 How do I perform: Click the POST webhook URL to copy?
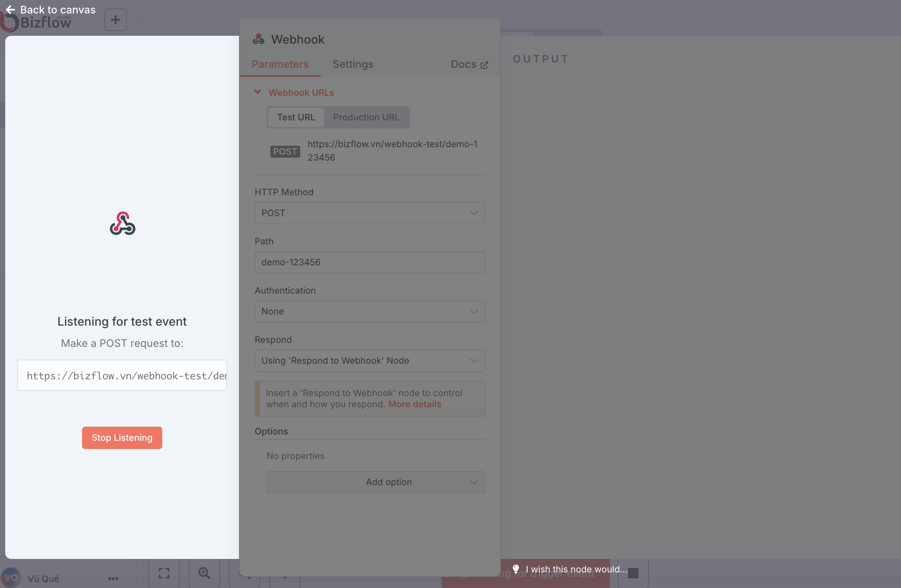pos(392,151)
